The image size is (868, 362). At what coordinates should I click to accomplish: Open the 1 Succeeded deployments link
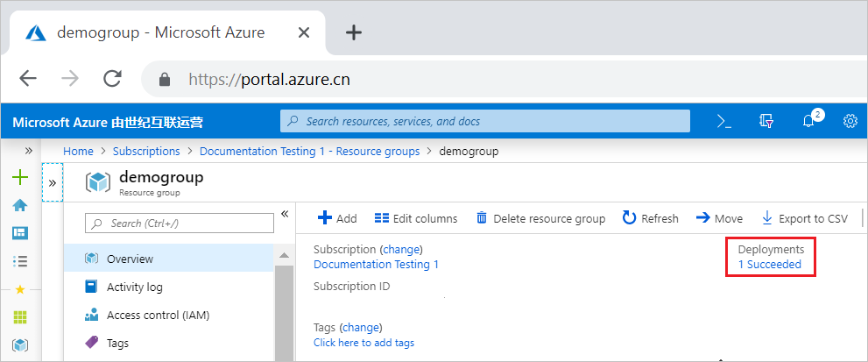(x=769, y=264)
